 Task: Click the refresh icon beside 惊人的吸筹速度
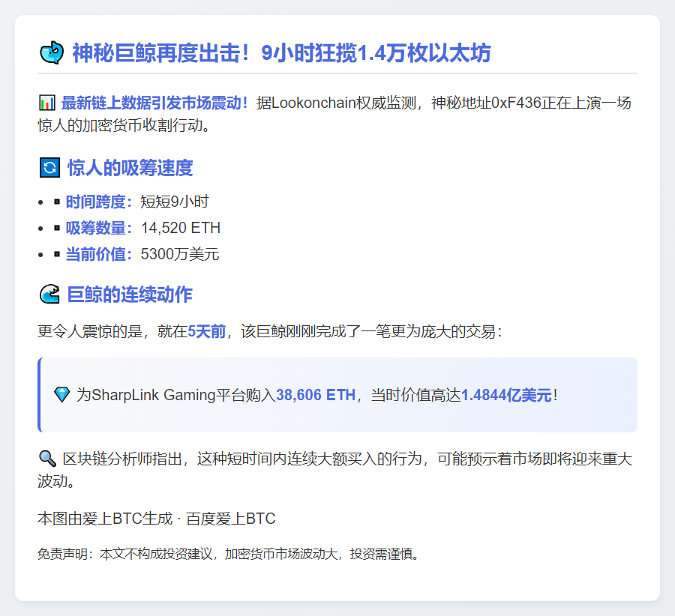(x=48, y=168)
